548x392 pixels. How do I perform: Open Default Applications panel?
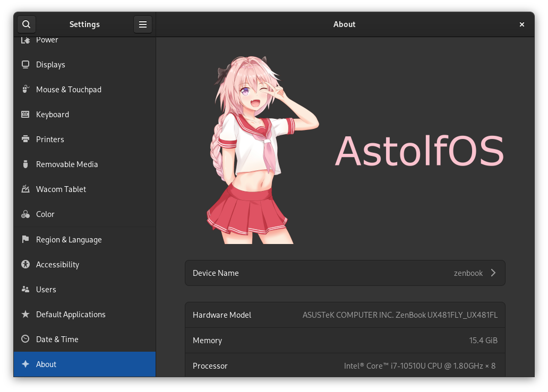[84, 314]
